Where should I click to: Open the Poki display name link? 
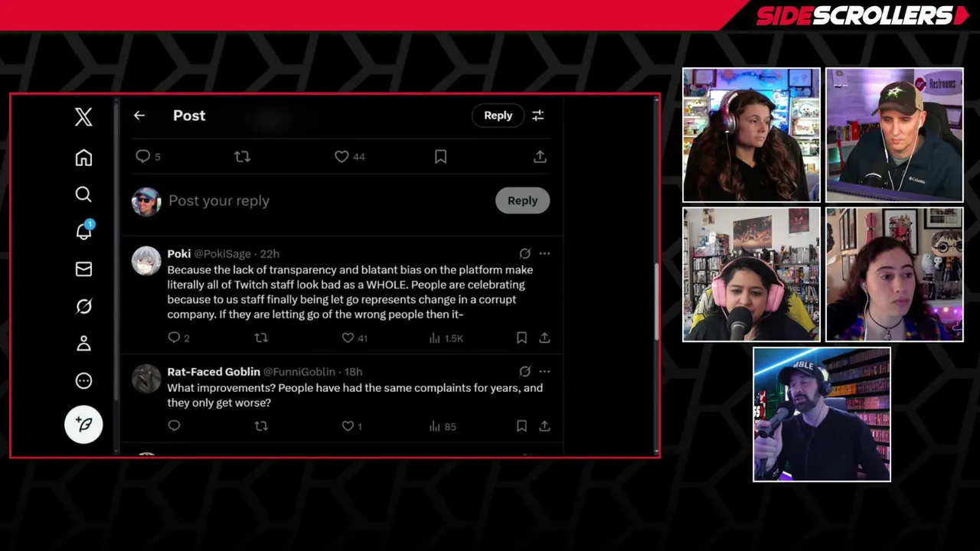point(179,253)
